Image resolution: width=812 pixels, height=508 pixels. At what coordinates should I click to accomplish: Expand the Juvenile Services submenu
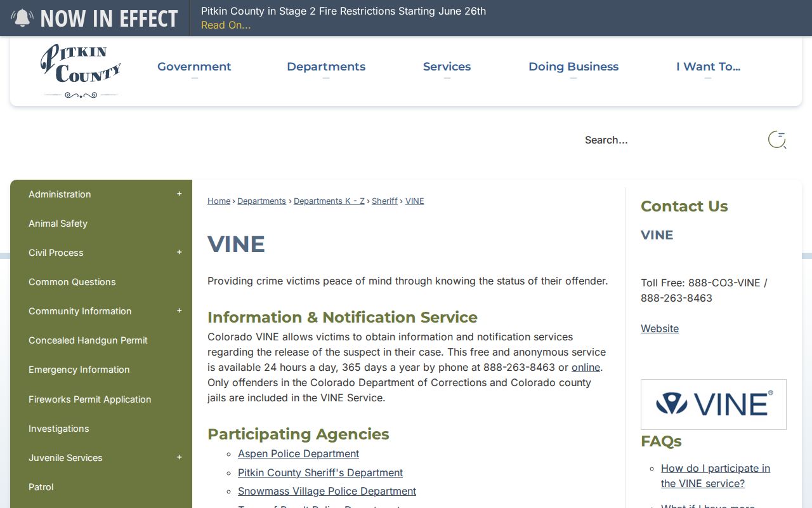[x=180, y=458]
